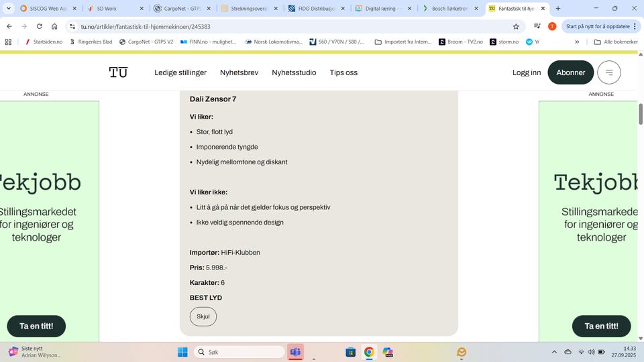
Task: Open Startsiden.no bookmark
Action: (x=44, y=42)
